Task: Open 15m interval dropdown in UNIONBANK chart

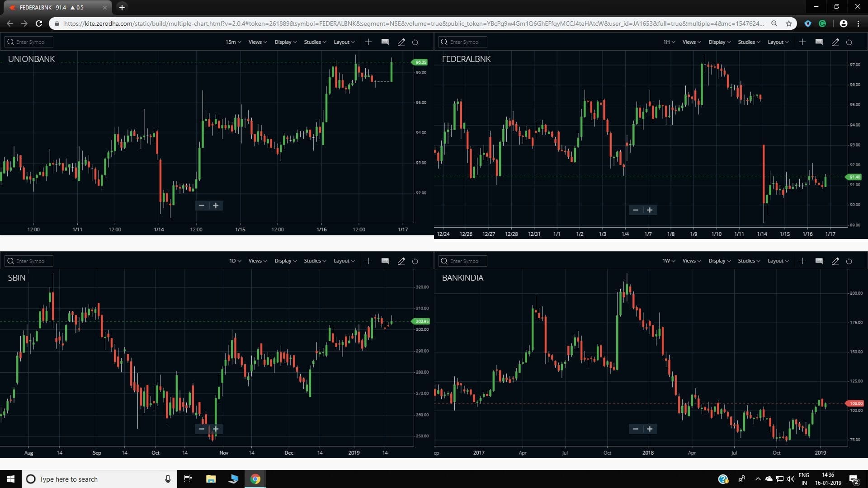Action: (x=233, y=42)
